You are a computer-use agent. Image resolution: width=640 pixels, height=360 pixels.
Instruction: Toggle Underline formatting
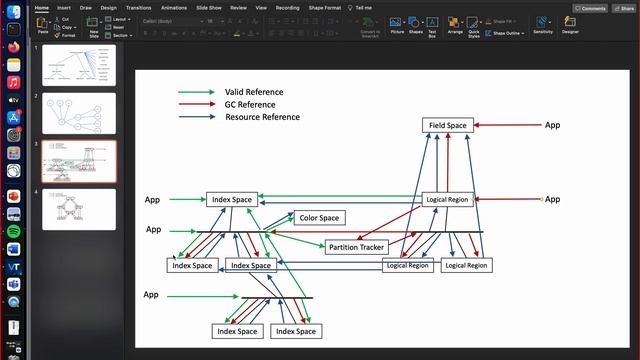click(164, 33)
